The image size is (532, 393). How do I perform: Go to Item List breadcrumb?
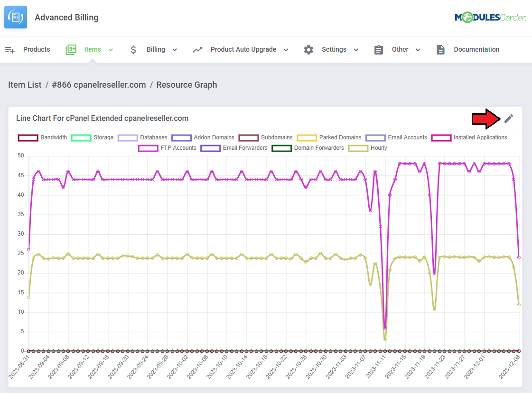[25, 85]
